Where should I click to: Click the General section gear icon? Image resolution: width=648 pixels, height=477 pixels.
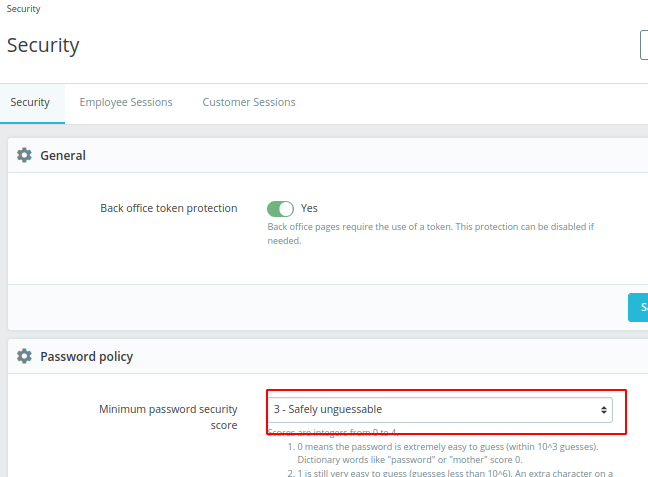[24, 155]
